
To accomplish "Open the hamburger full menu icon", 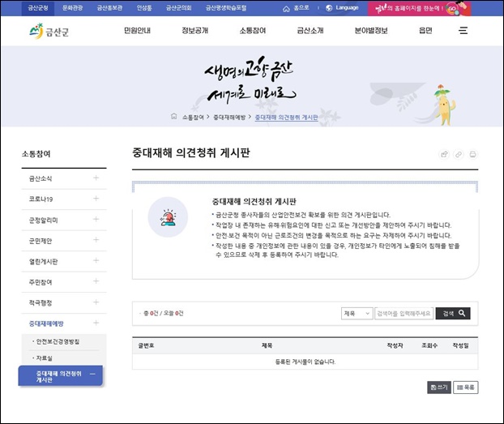I will click(x=463, y=31).
